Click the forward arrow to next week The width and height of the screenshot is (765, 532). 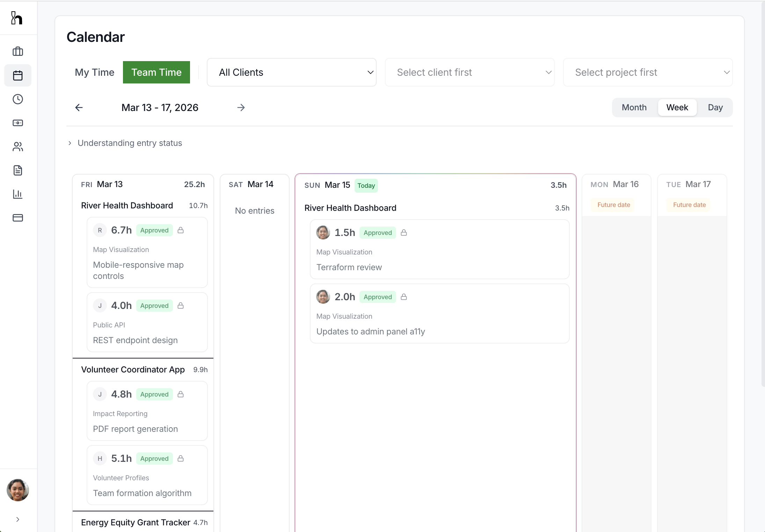241,108
